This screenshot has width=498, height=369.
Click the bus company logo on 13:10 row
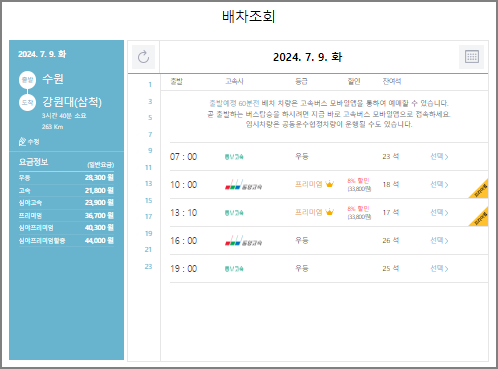point(234,213)
